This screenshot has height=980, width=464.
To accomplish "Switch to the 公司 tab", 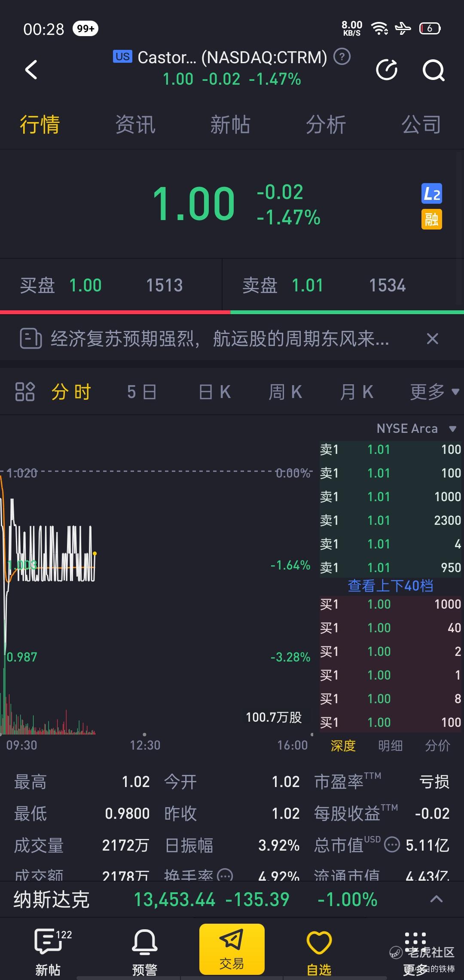I will [x=421, y=125].
